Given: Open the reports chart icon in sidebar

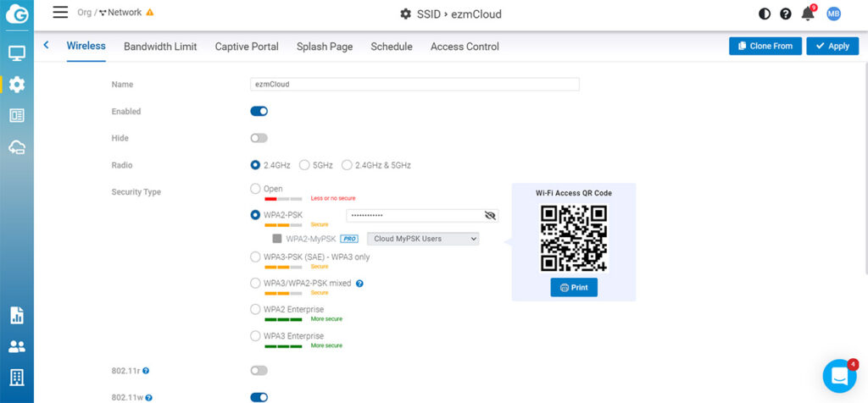Looking at the screenshot, I should click(17, 316).
